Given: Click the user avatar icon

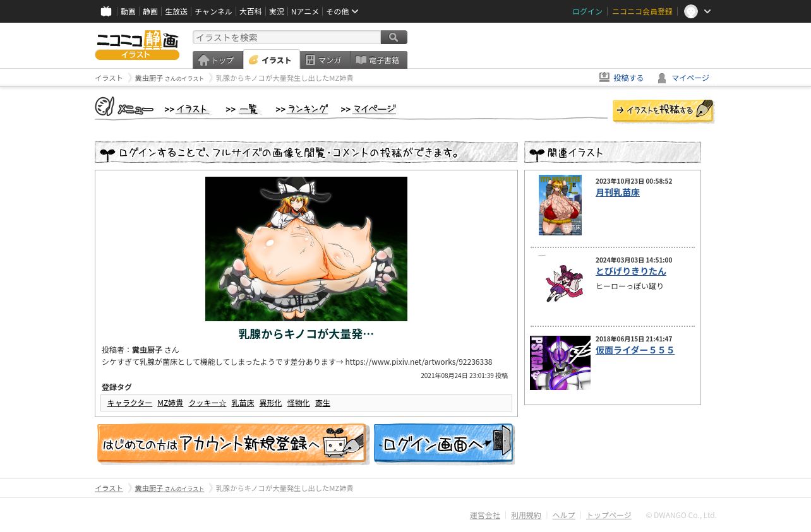Looking at the screenshot, I should click(x=691, y=11).
